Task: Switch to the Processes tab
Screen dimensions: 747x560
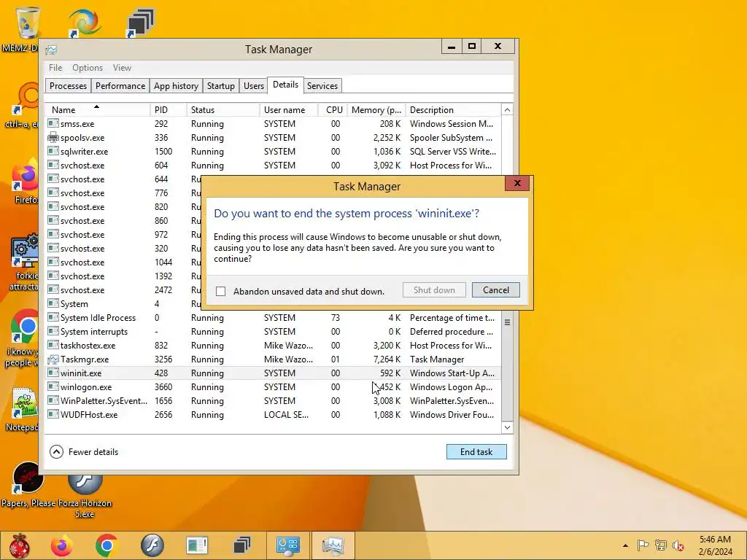Action: [68, 86]
